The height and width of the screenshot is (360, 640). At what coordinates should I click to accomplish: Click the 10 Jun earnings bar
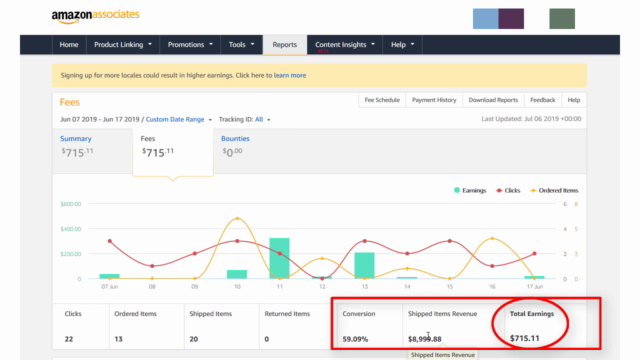click(x=237, y=274)
